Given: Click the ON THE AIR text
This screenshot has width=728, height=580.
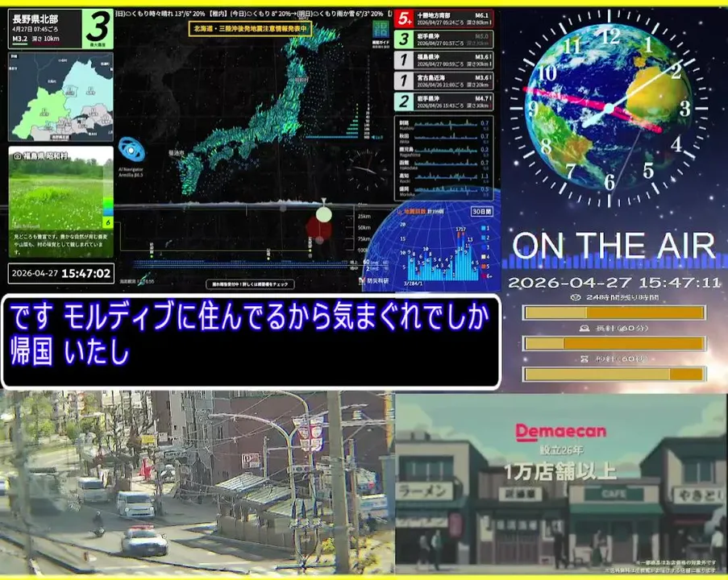Looking at the screenshot, I should (x=614, y=246).
